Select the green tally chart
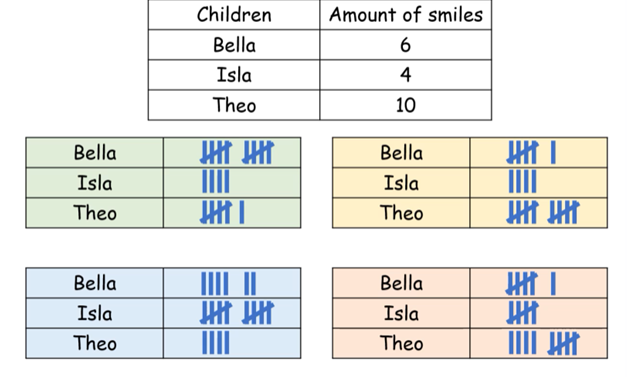 click(x=163, y=183)
